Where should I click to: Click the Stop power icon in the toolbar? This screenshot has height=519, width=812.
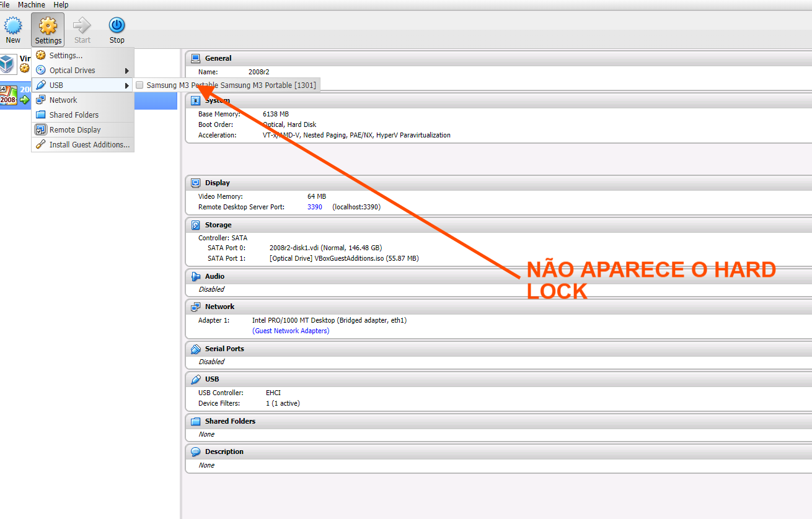(117, 25)
